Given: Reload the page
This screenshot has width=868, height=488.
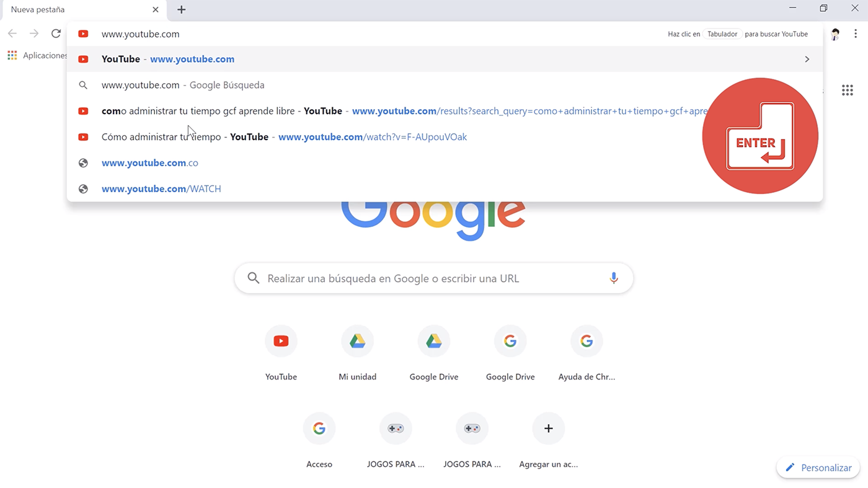Looking at the screenshot, I should pyautogui.click(x=56, y=33).
